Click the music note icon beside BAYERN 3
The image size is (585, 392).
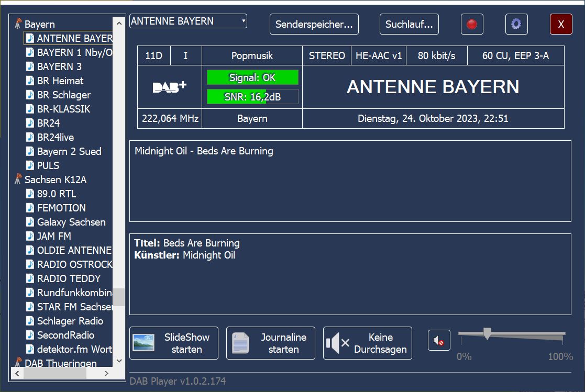(30, 66)
